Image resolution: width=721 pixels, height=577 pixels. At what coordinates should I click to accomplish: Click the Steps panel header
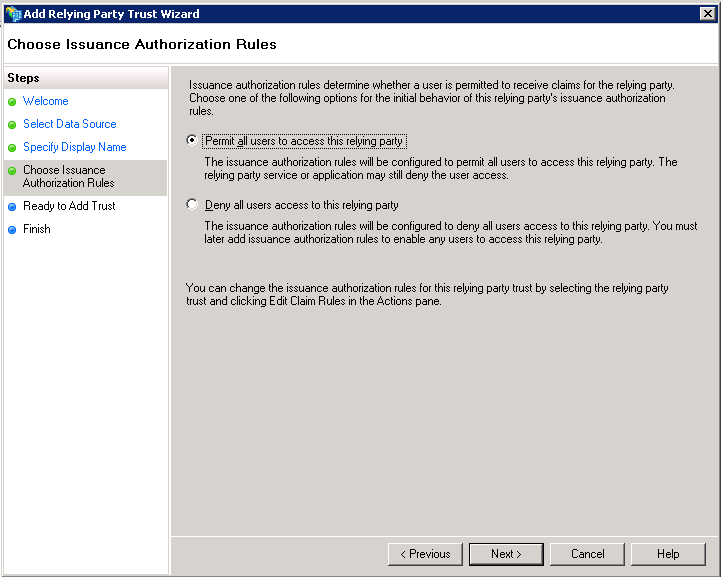click(86, 78)
